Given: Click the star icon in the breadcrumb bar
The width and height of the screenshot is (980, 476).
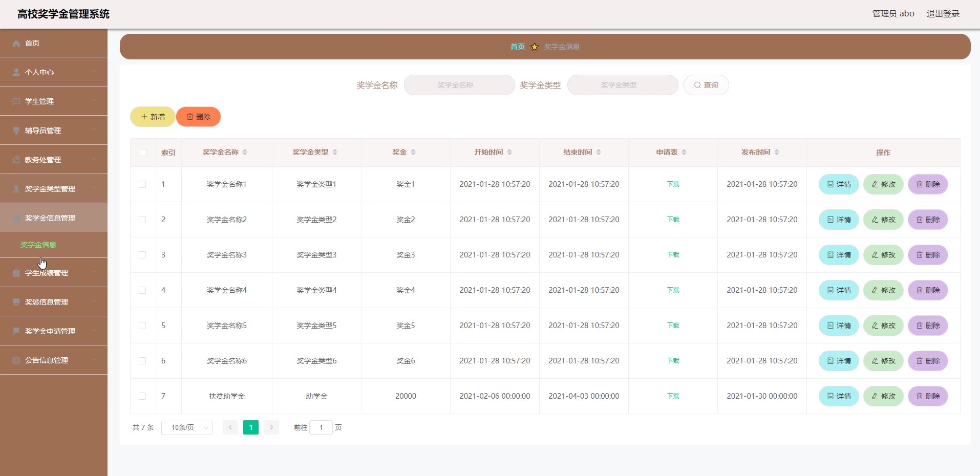Looking at the screenshot, I should pyautogui.click(x=535, y=47).
